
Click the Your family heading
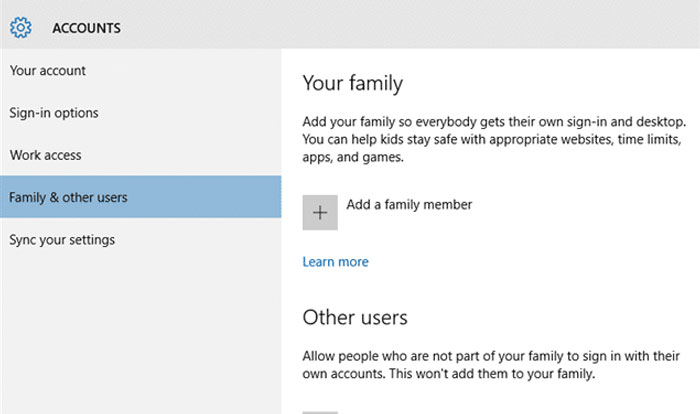click(x=352, y=83)
